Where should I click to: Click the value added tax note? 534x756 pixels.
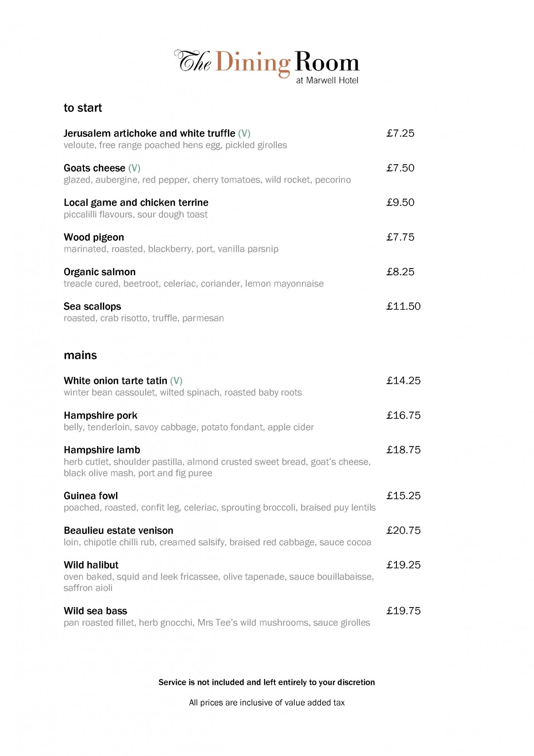coord(266,703)
